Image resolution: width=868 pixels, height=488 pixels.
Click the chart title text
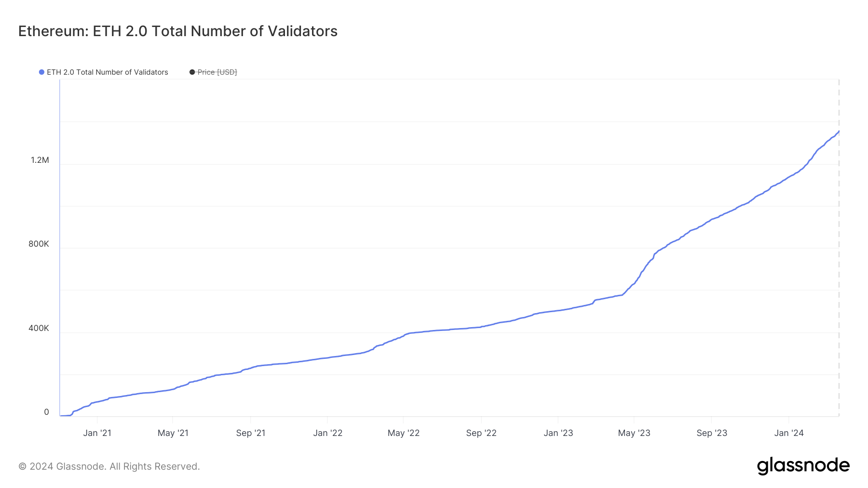coord(177,31)
